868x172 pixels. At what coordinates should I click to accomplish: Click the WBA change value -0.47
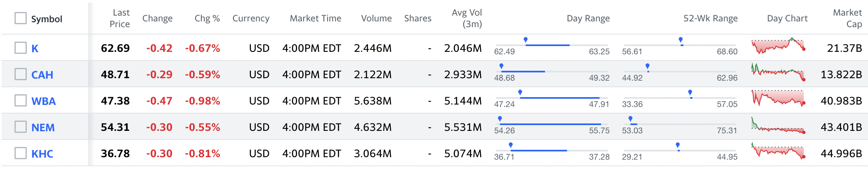pos(159,101)
